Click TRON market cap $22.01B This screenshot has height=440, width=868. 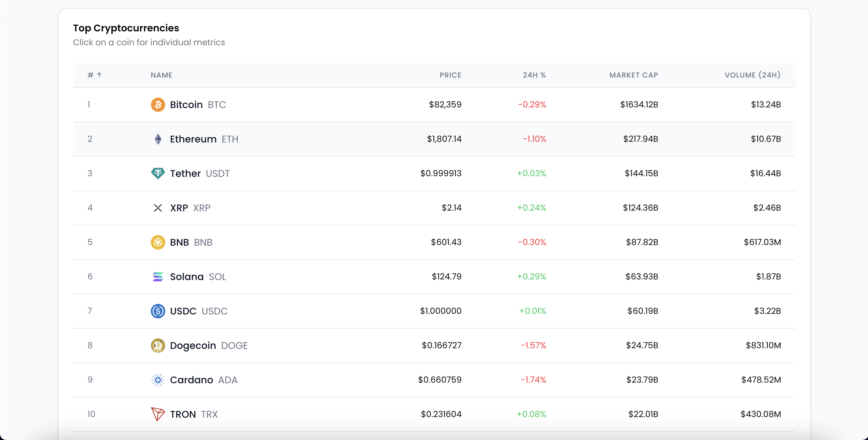[x=643, y=414]
